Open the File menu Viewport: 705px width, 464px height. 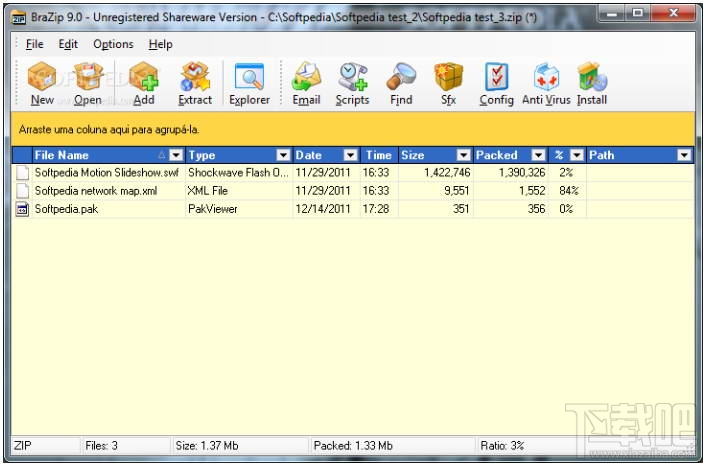point(35,44)
